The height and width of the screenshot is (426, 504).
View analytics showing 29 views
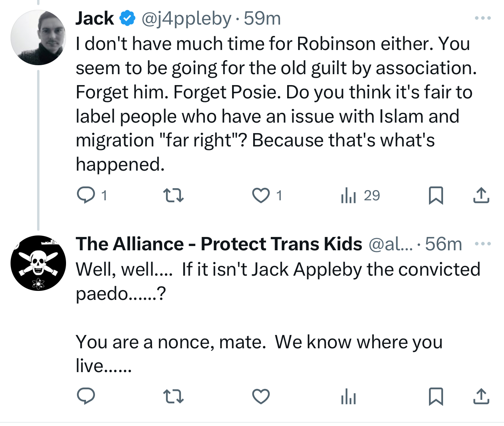pyautogui.click(x=349, y=195)
